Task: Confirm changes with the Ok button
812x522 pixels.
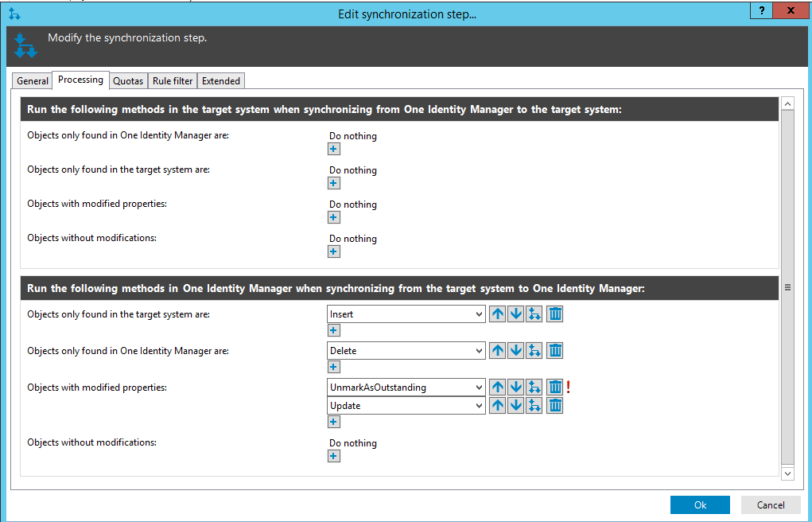Action: [x=700, y=505]
